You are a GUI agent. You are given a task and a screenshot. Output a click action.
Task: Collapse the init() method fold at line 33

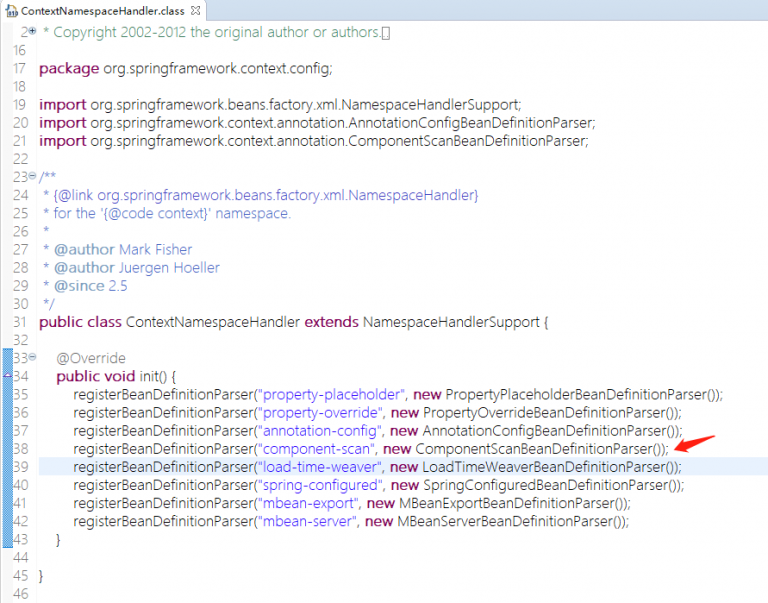click(x=32, y=357)
